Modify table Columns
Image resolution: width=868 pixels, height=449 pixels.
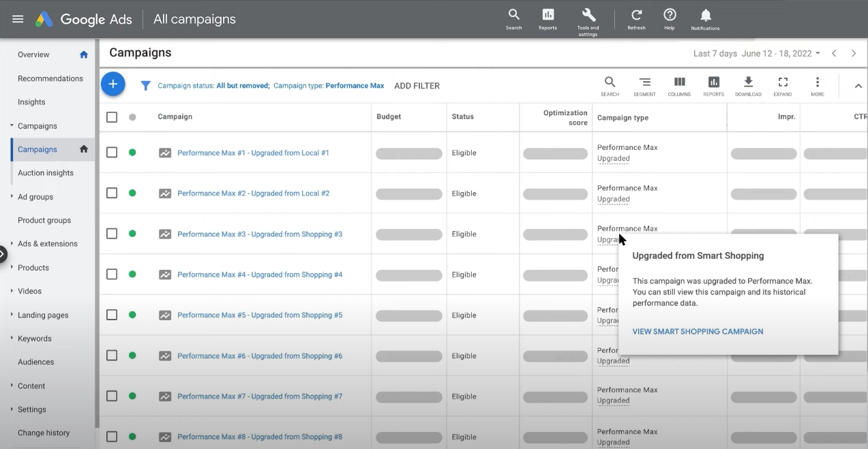tap(679, 86)
